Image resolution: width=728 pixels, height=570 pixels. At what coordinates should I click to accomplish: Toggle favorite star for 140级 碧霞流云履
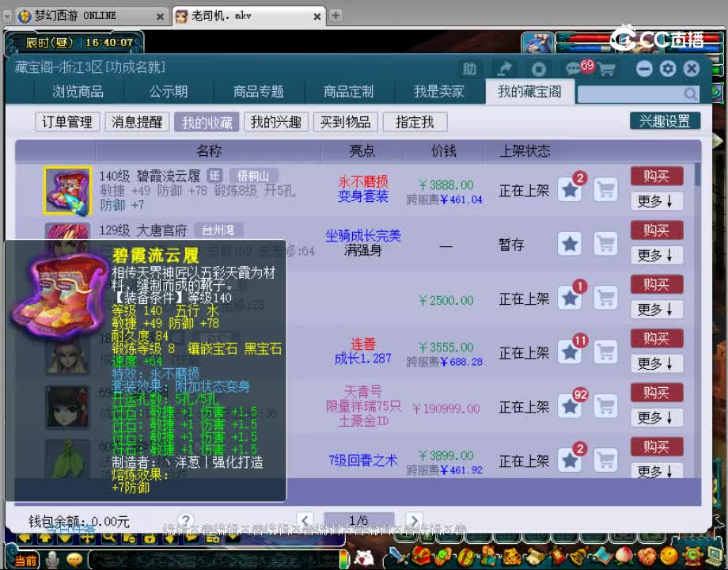[570, 189]
